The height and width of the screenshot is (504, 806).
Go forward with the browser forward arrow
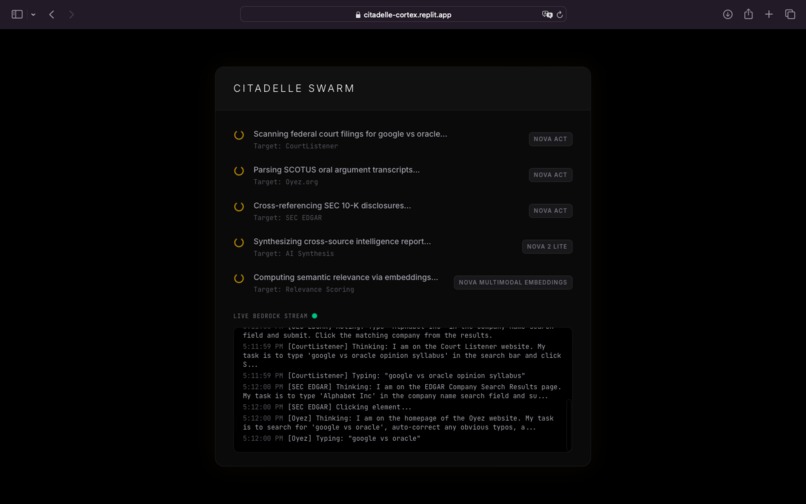pyautogui.click(x=71, y=14)
